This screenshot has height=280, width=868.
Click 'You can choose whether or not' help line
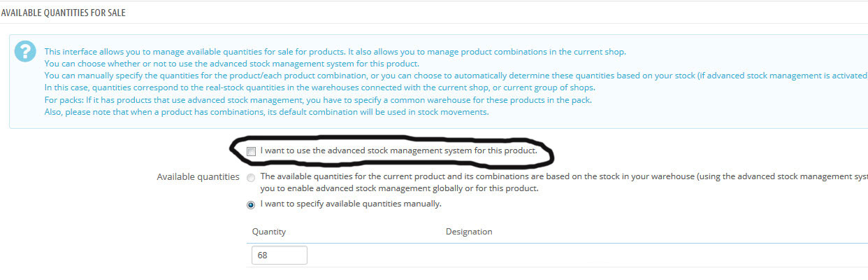[231, 64]
